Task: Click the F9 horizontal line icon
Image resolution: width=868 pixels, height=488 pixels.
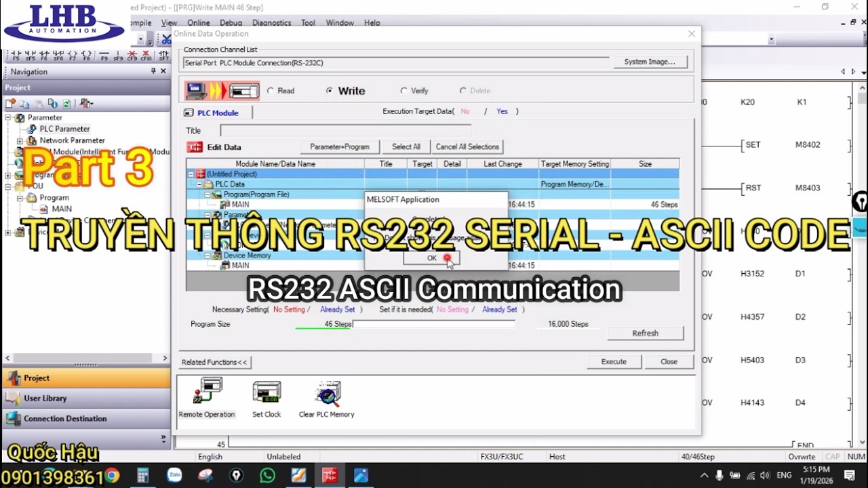Action: (x=104, y=55)
